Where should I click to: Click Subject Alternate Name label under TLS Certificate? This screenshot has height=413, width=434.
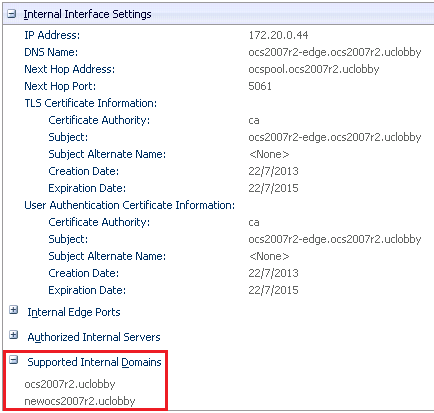point(107,154)
